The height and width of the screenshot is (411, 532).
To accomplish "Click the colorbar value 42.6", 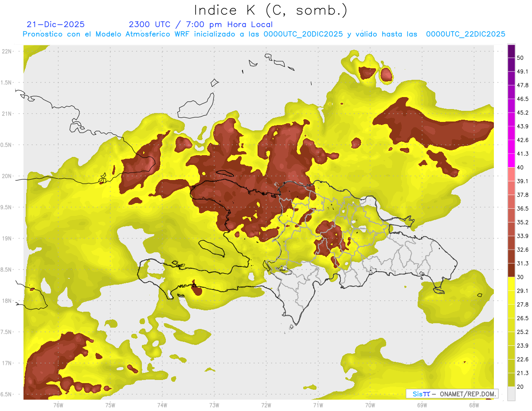I will (523, 140).
